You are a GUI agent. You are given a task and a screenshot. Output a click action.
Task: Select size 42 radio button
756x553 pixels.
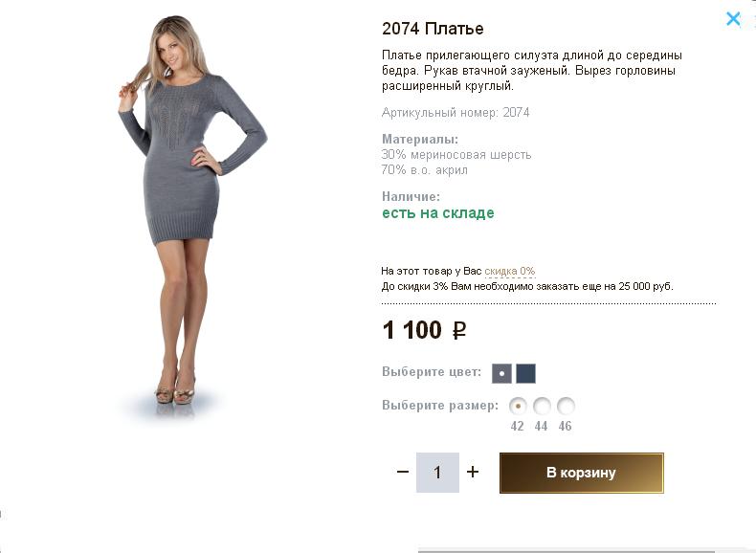(x=518, y=406)
